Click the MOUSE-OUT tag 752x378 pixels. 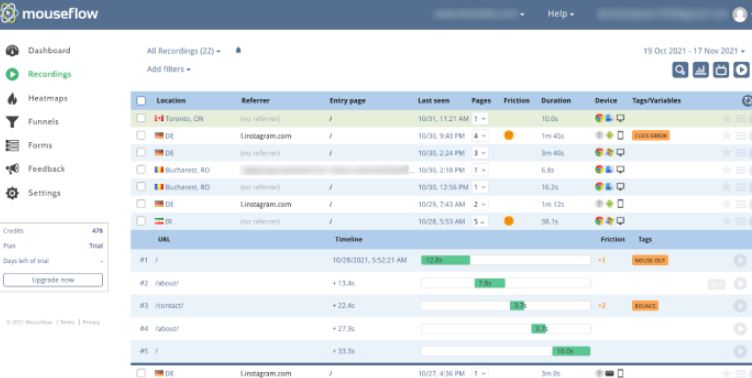[x=650, y=260]
